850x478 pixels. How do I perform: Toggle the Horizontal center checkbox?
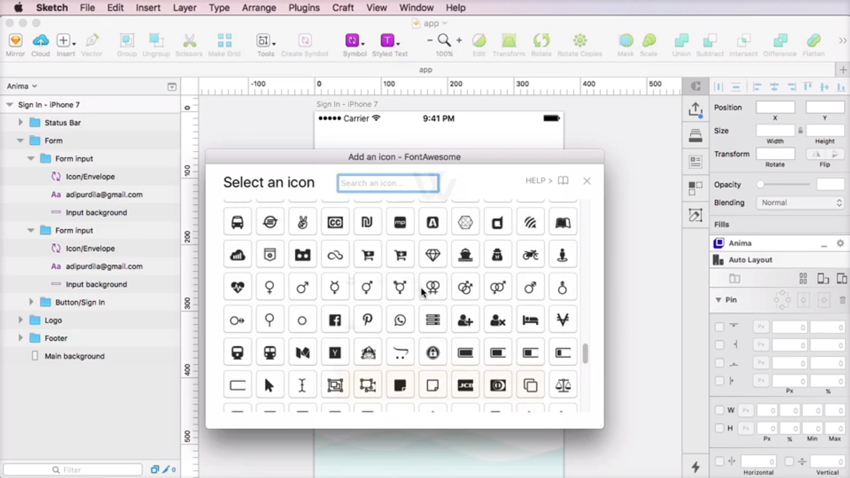pyautogui.click(x=719, y=461)
